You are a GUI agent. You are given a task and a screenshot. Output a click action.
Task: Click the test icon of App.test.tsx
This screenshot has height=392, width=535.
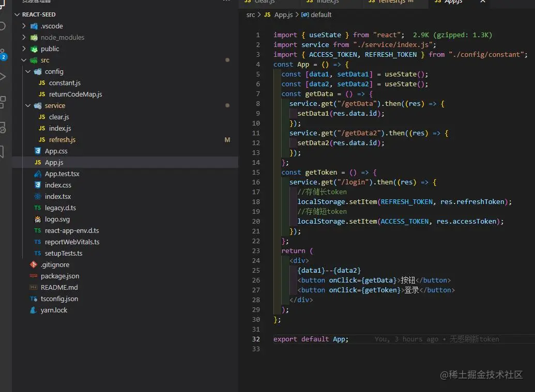(x=38, y=174)
